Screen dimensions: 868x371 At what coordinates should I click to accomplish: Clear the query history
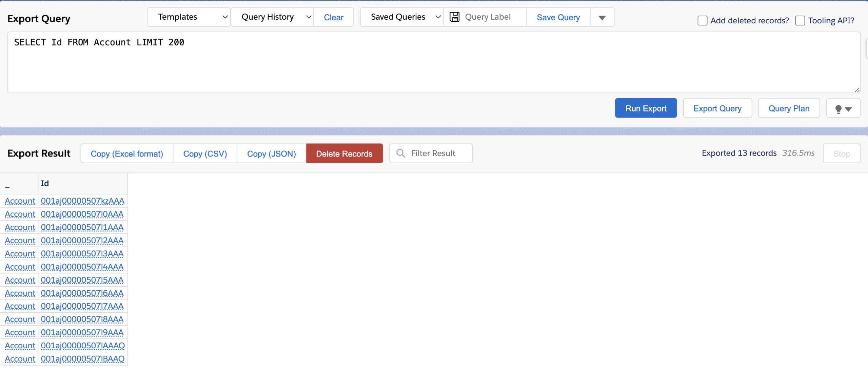click(334, 17)
